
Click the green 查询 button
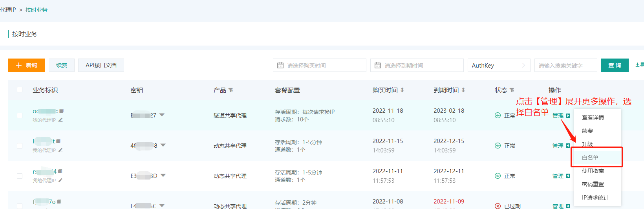(615, 65)
